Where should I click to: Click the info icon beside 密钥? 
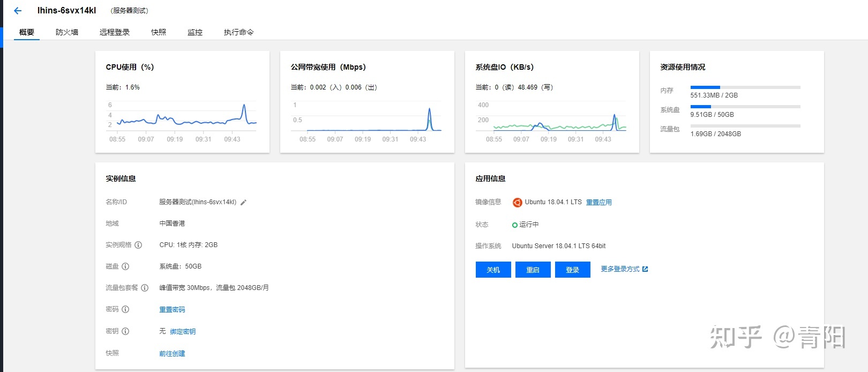pyautogui.click(x=125, y=331)
